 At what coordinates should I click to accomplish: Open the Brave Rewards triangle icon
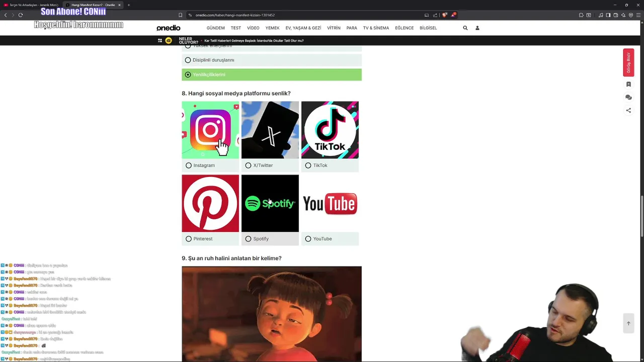[x=453, y=15]
